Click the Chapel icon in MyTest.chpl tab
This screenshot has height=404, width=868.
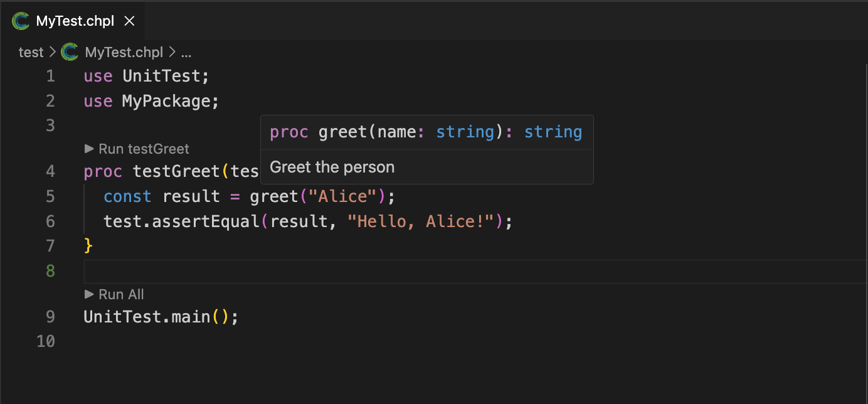point(21,21)
